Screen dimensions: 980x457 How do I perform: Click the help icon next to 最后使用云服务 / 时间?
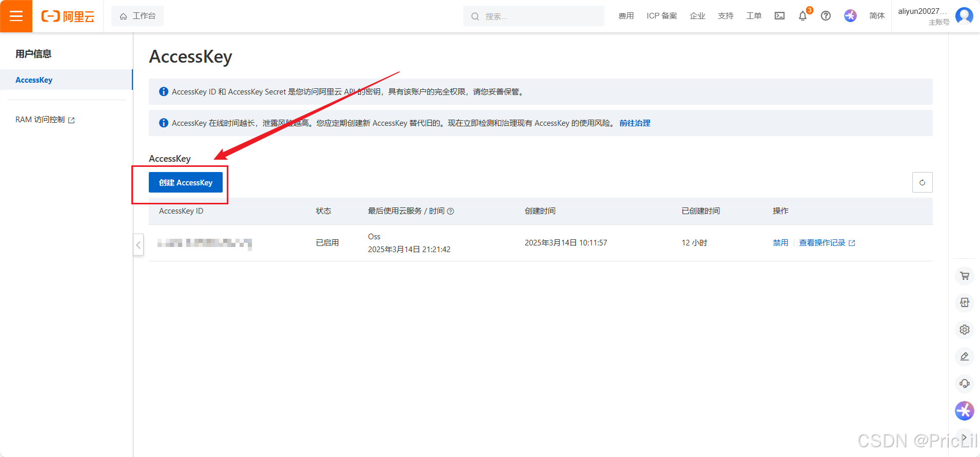point(450,211)
